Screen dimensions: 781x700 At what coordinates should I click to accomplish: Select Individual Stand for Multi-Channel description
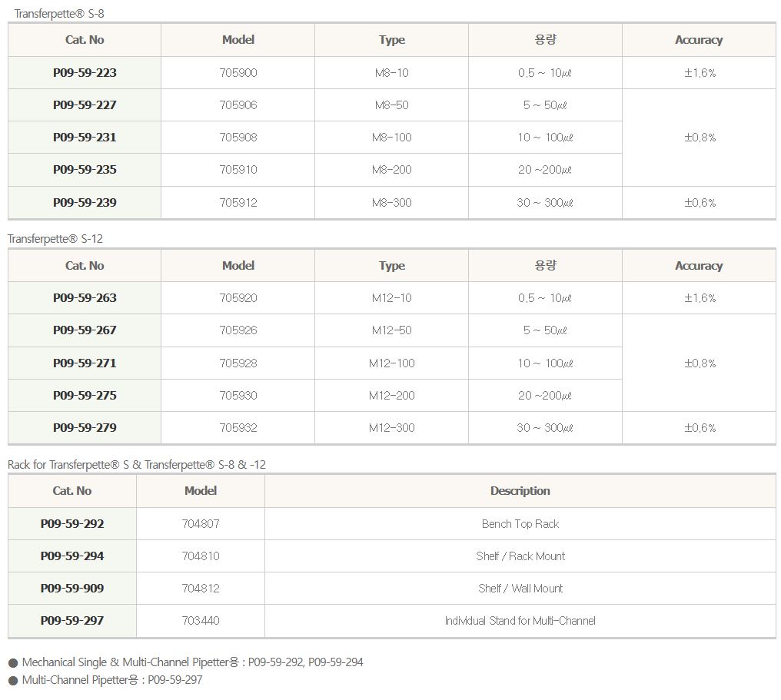520,621
